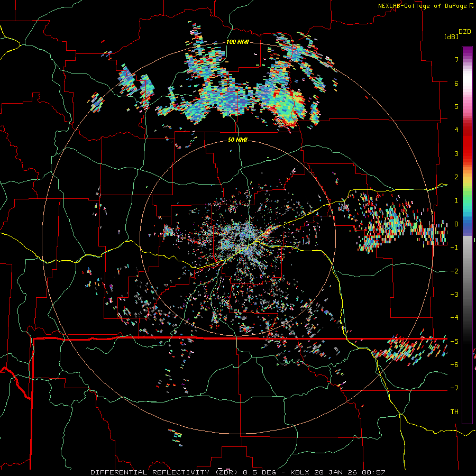Click the 0 dB legend tick label
The height and width of the screenshot is (476, 476).
(x=456, y=224)
